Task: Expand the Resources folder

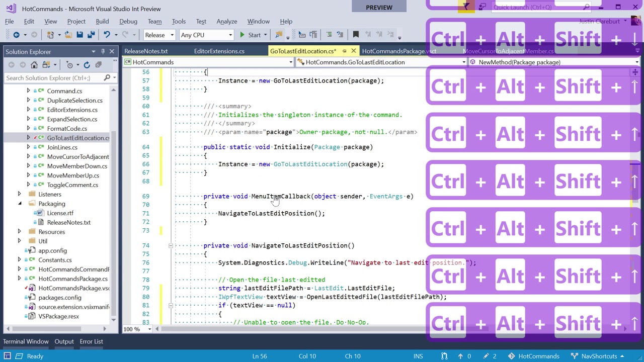Action: (20, 232)
